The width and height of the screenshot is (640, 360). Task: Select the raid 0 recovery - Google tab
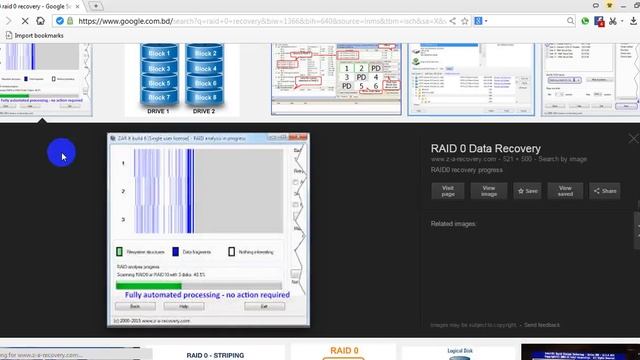[37, 7]
